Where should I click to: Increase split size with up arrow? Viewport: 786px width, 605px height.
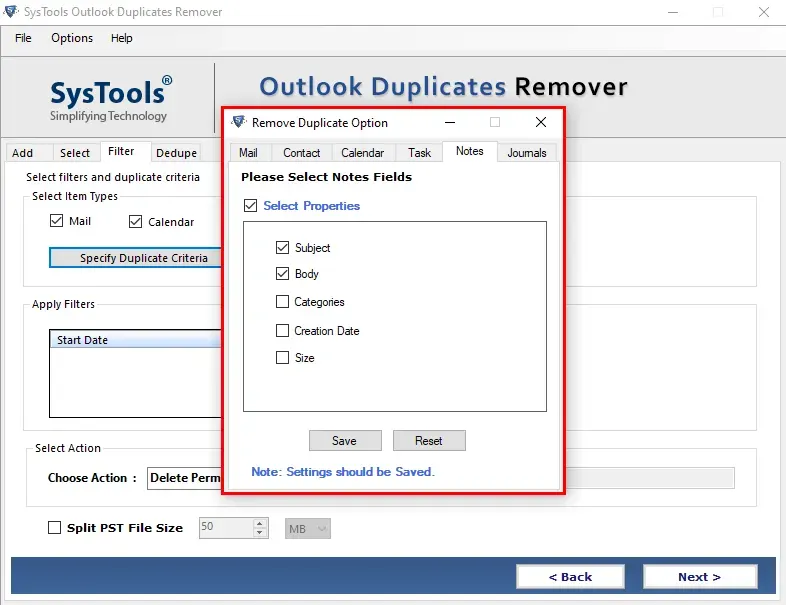pos(259,523)
